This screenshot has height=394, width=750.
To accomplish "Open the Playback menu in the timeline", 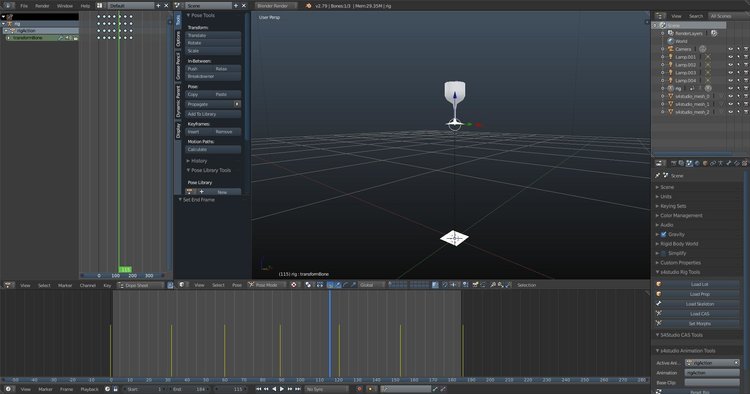I will click(x=89, y=389).
